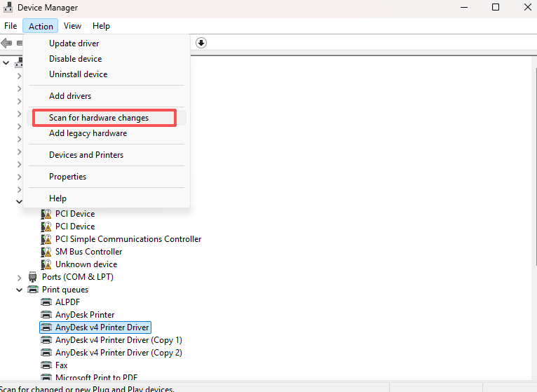Click the Ports (COM & LPT) icon
This screenshot has height=392, width=537.
(x=32, y=277)
